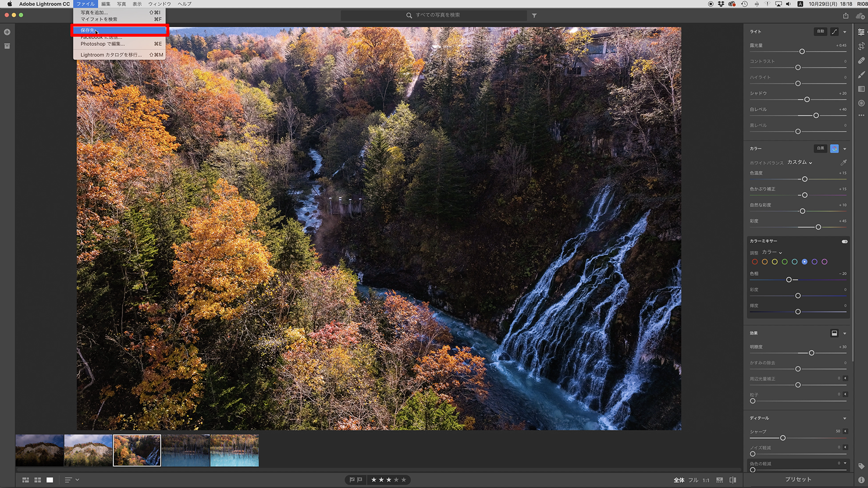Select the aqua color mixer circle
868x488 pixels.
tap(795, 262)
